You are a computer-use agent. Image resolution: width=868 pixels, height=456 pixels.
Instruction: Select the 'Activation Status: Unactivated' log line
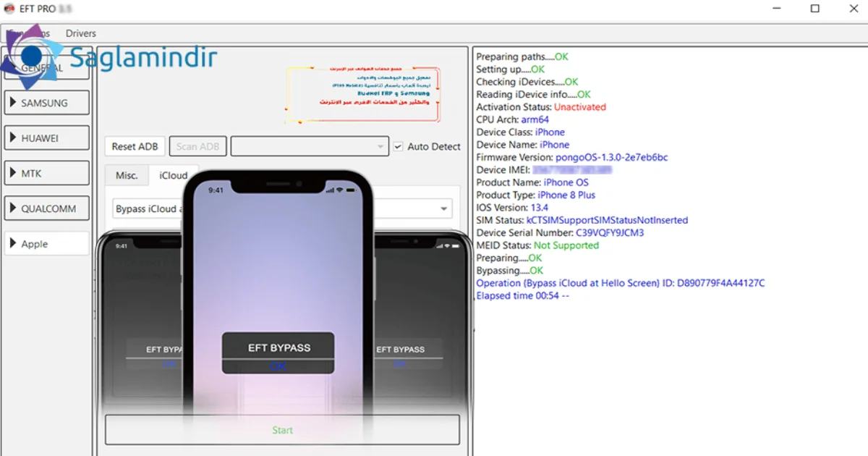click(541, 107)
